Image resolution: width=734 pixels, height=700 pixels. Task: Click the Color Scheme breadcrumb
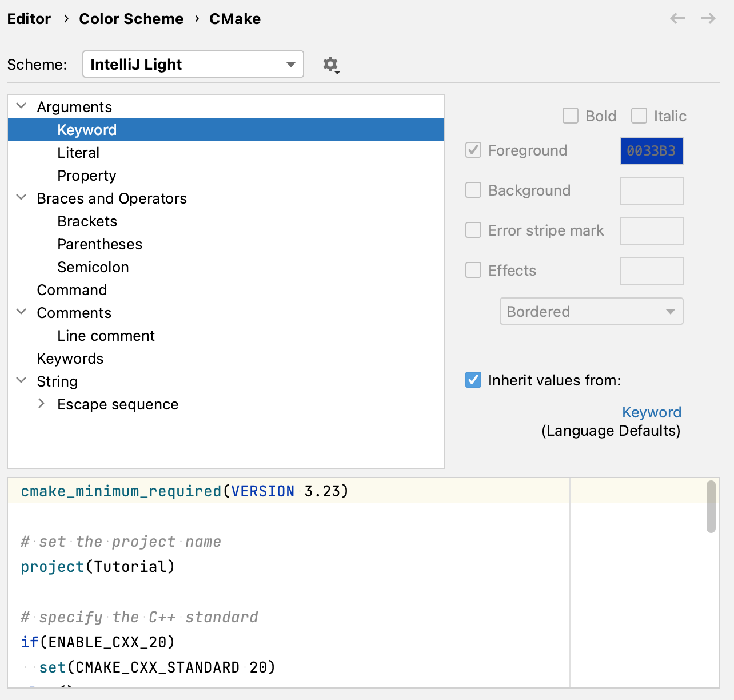click(x=131, y=19)
